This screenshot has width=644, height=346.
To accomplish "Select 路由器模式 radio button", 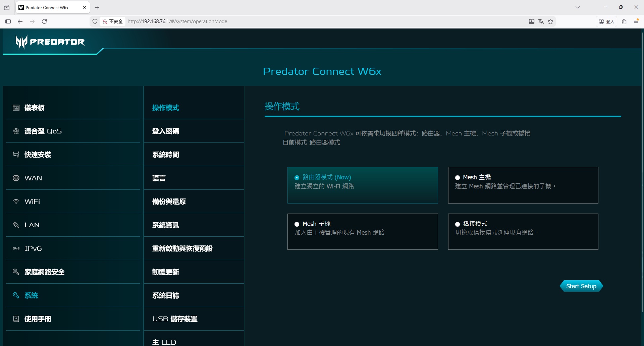I will [x=297, y=178].
